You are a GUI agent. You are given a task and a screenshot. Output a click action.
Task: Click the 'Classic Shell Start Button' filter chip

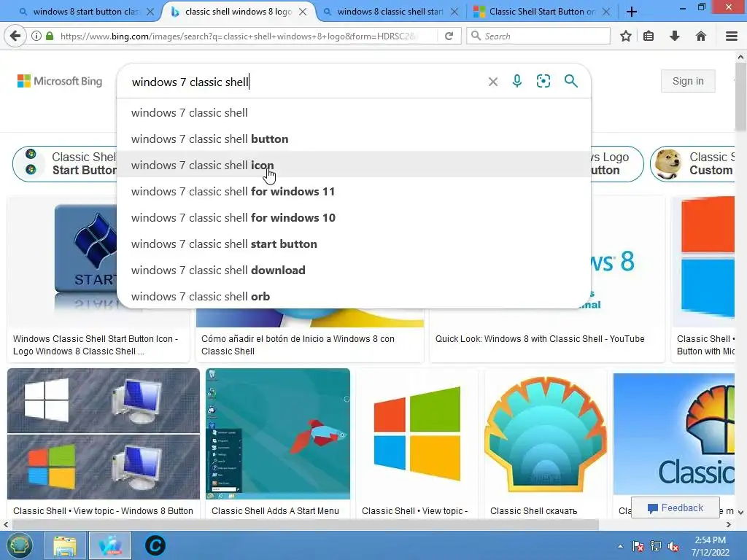click(65, 164)
